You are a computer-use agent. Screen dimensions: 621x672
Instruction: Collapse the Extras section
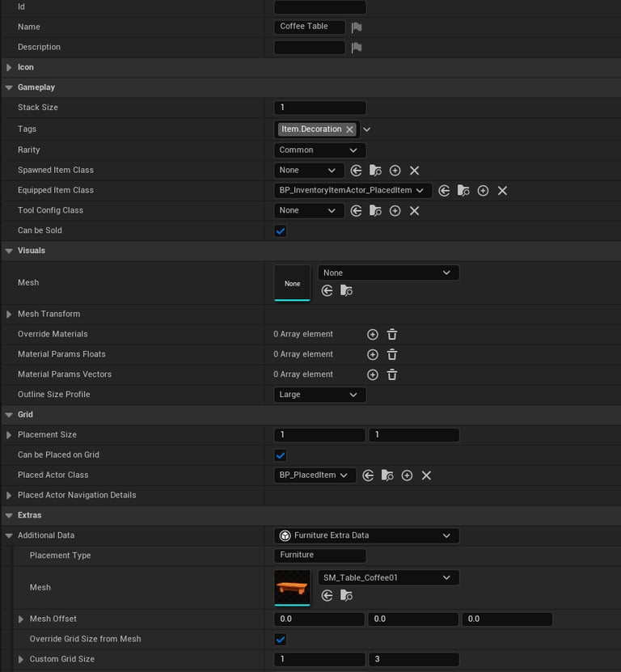pos(9,516)
